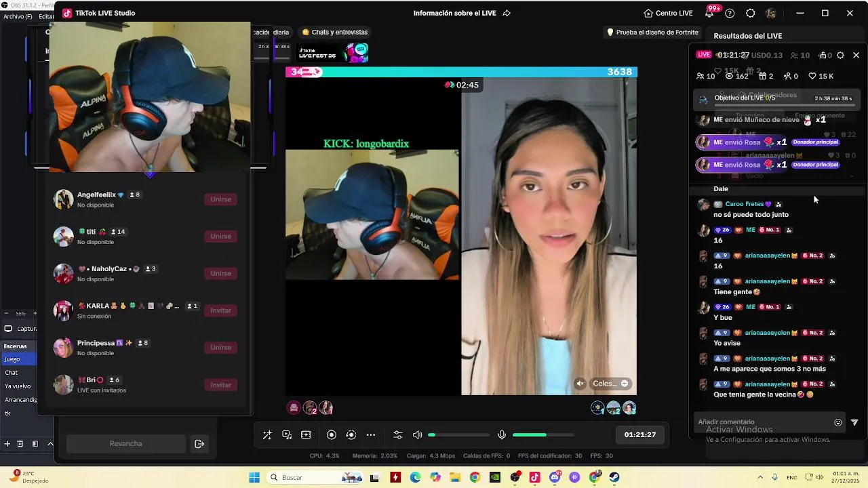Show hidden system tray icons chevron

point(760,478)
